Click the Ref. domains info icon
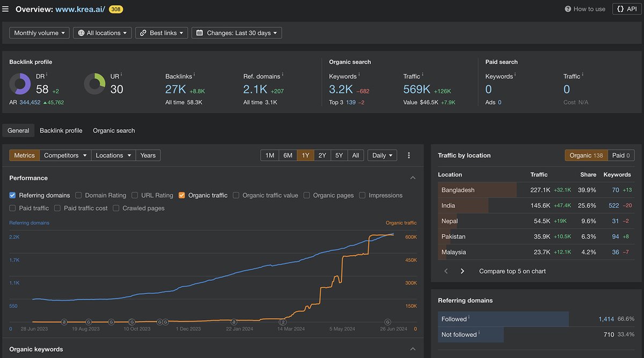The height and width of the screenshot is (358, 644). pyautogui.click(x=283, y=74)
